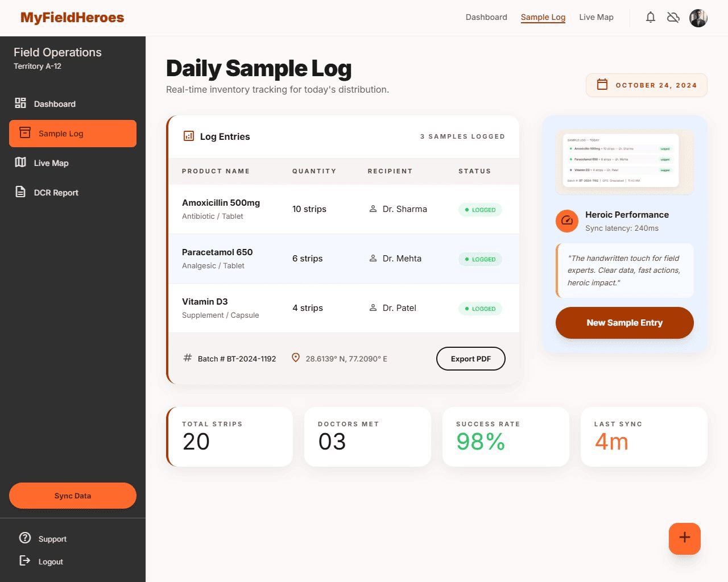The height and width of the screenshot is (582, 728).
Task: Click the Last Sync value 4m
Action: tap(611, 442)
